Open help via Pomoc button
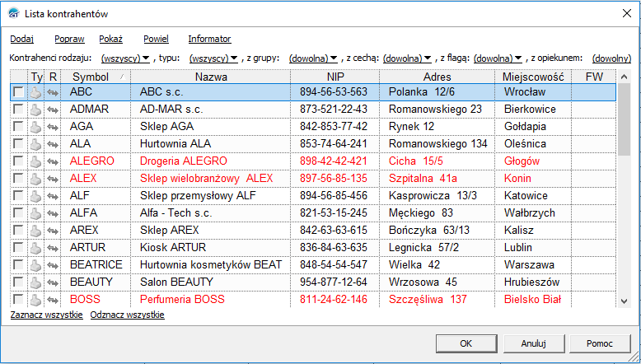Viewport: 641px width, 364px height. 600,343
